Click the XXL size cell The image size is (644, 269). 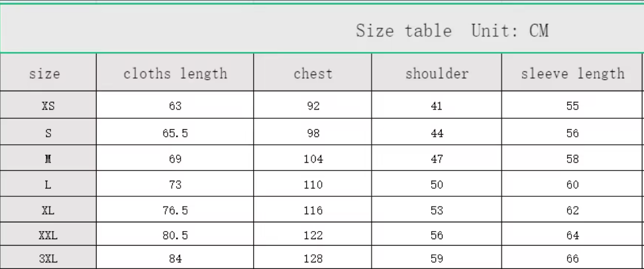[x=48, y=235]
